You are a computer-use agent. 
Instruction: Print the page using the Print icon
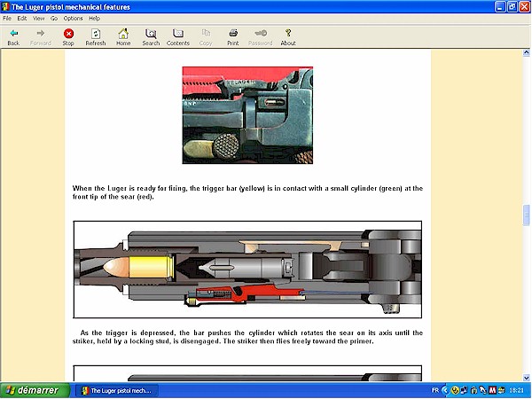tap(233, 34)
